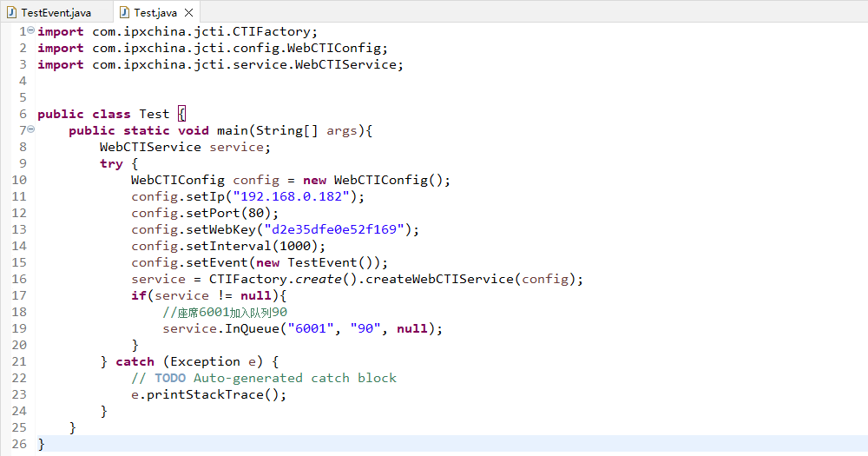
Task: Click the class name Test in the declaration
Action: (x=155, y=114)
